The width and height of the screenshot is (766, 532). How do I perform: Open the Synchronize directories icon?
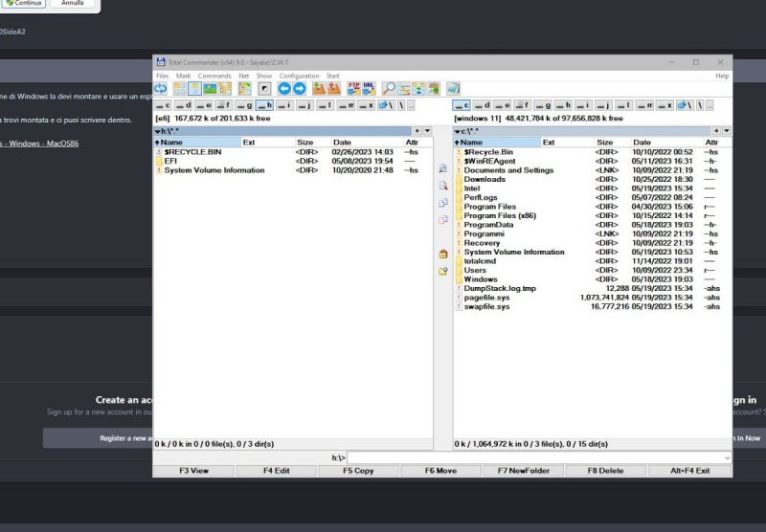(418, 89)
